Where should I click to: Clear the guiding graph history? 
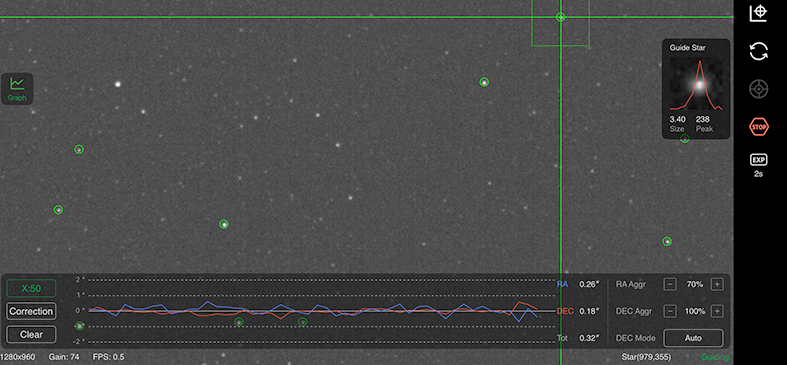(x=31, y=334)
